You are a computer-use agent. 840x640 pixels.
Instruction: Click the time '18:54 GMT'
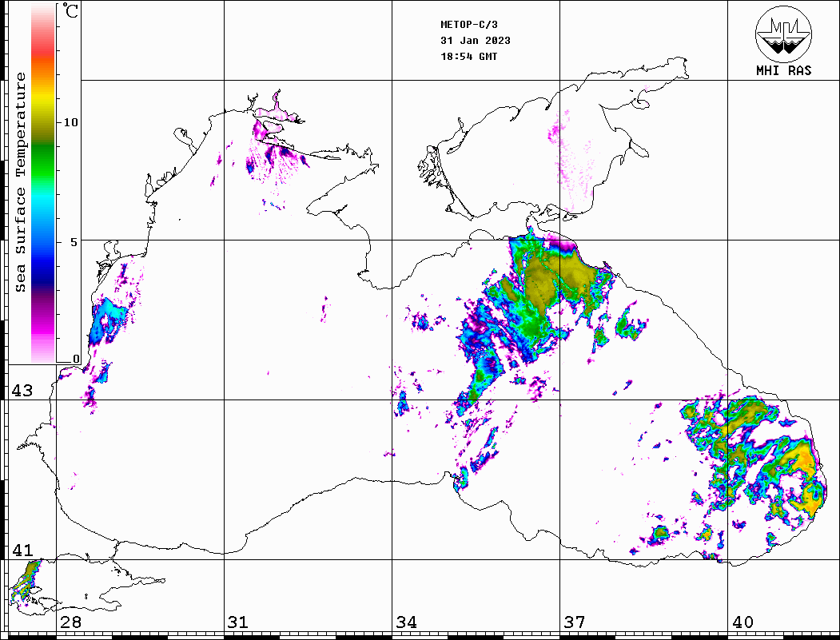(x=468, y=57)
